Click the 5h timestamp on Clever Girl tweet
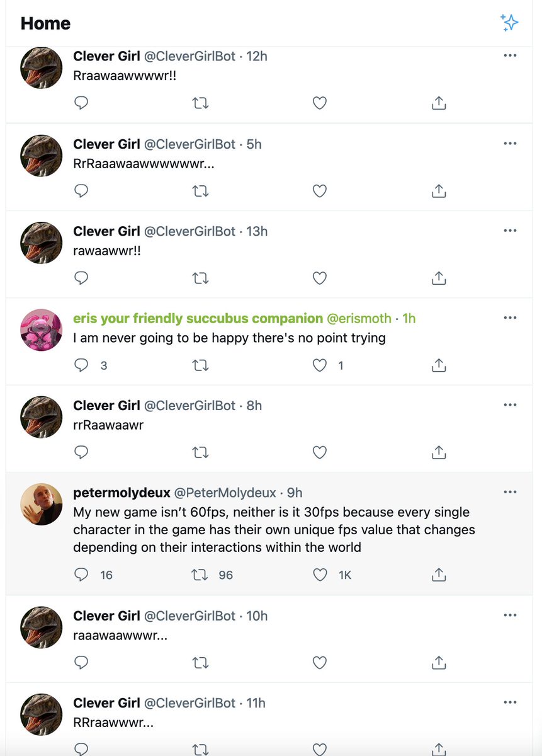542x756 pixels. pos(254,144)
